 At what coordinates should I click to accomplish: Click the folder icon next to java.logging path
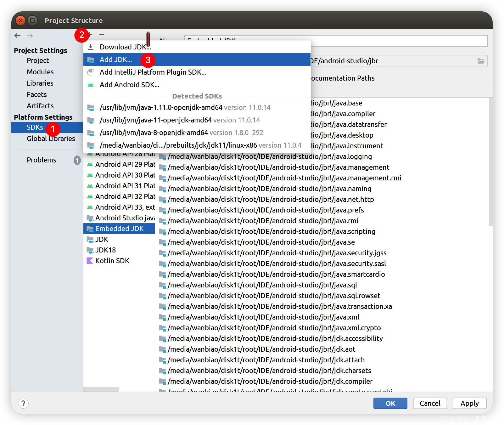pos(162,157)
